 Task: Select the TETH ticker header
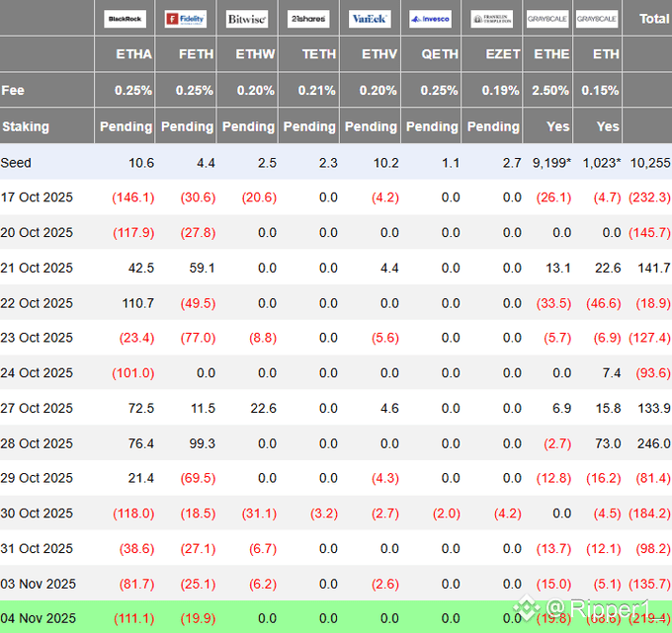[x=319, y=54]
